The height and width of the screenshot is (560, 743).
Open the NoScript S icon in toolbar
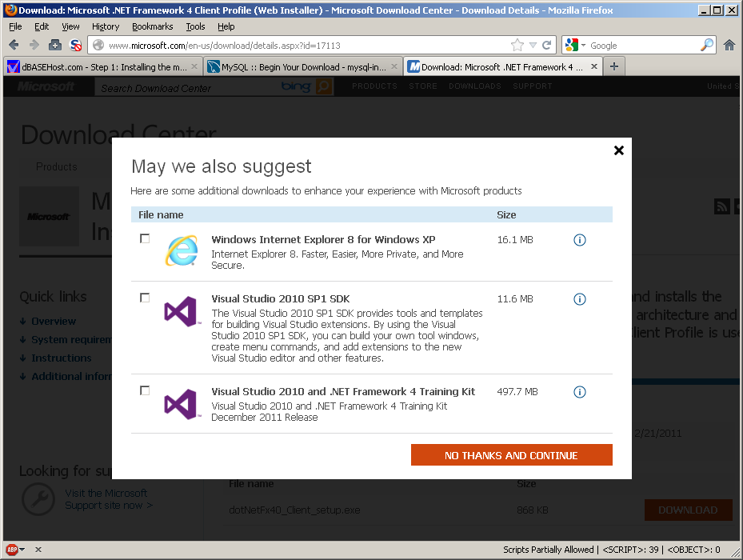[75, 45]
